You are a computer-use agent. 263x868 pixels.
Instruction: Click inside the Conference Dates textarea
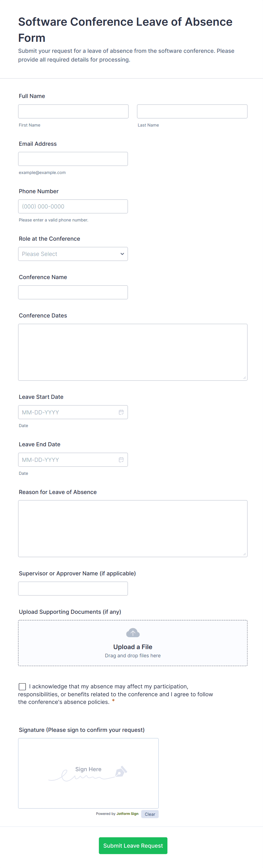(133, 352)
